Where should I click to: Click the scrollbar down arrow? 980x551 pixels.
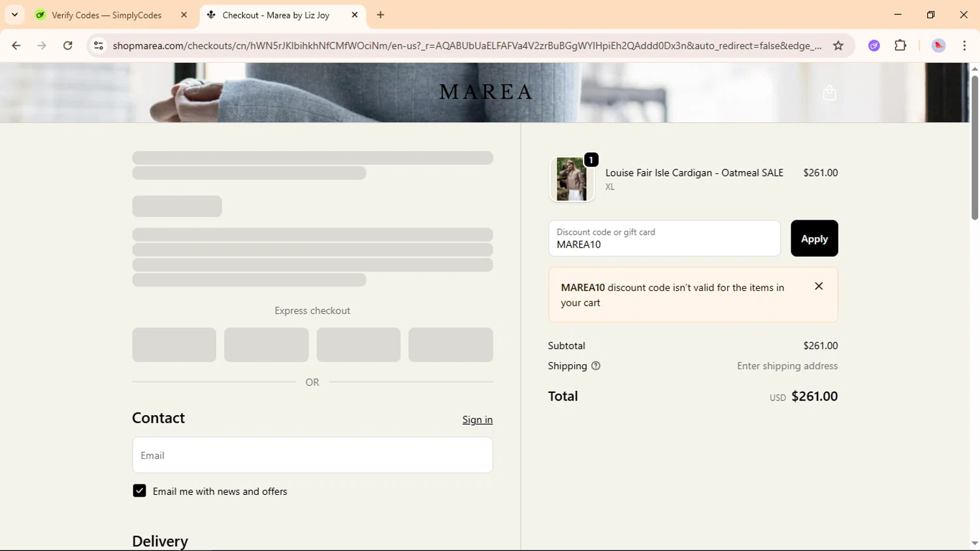[974, 544]
